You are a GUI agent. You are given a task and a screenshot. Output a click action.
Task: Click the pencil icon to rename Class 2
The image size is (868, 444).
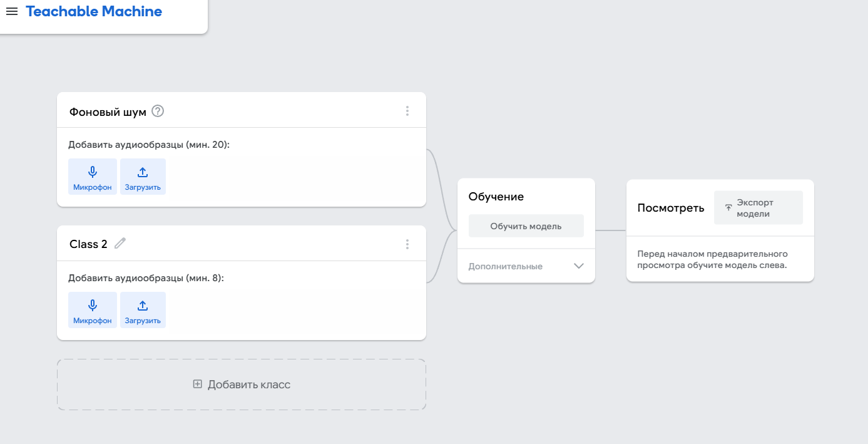point(120,244)
